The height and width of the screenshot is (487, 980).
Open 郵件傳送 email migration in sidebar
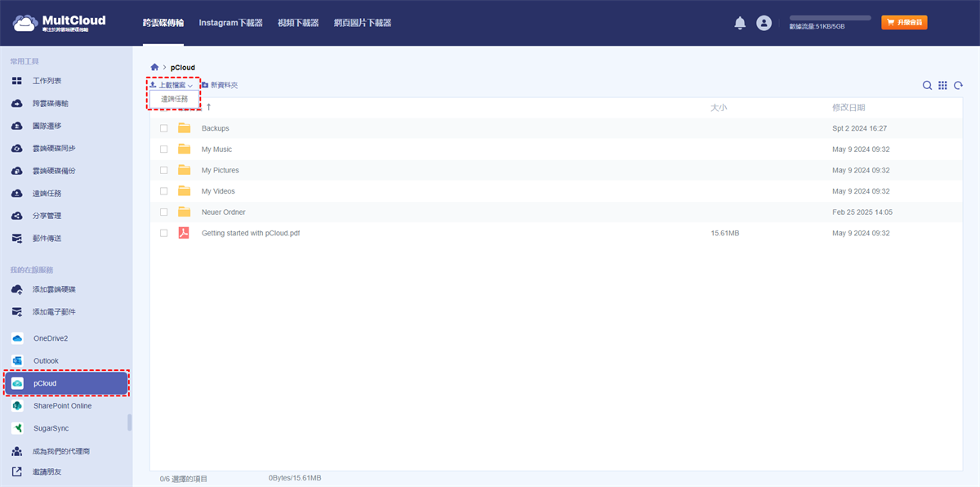tap(47, 239)
